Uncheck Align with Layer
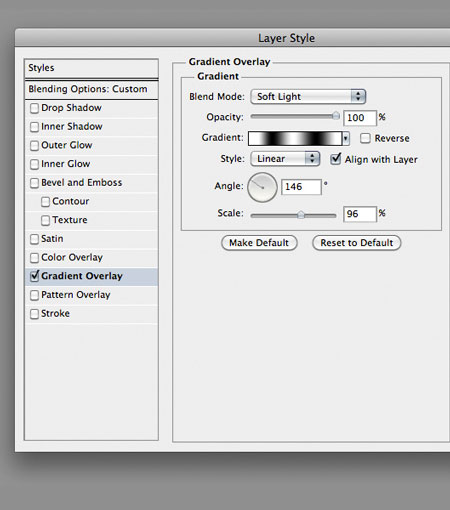The image size is (450, 510). [x=336, y=159]
